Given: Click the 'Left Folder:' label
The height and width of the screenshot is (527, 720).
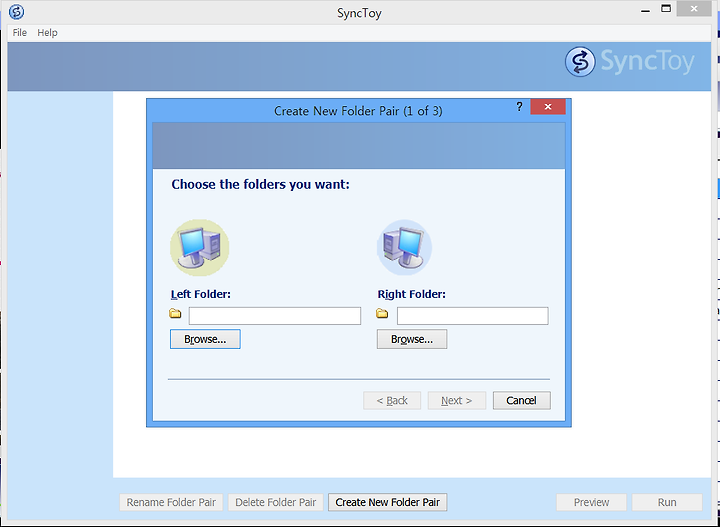Looking at the screenshot, I should click(201, 294).
